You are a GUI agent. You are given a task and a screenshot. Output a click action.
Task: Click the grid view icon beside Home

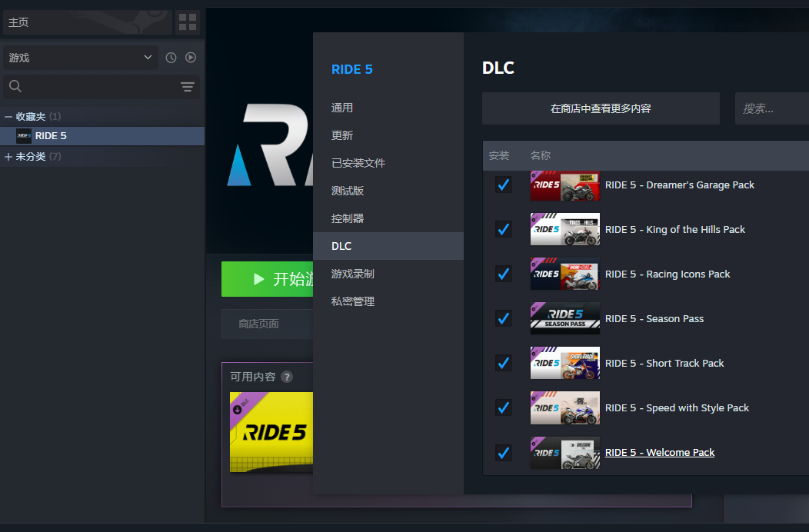[x=188, y=22]
